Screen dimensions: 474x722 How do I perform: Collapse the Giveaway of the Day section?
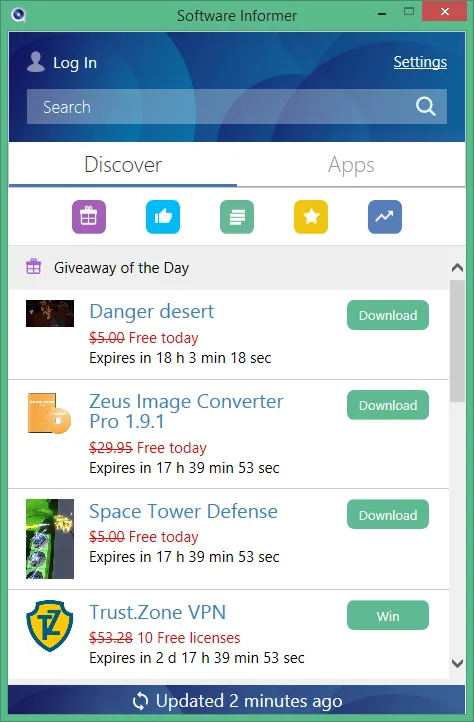457,268
